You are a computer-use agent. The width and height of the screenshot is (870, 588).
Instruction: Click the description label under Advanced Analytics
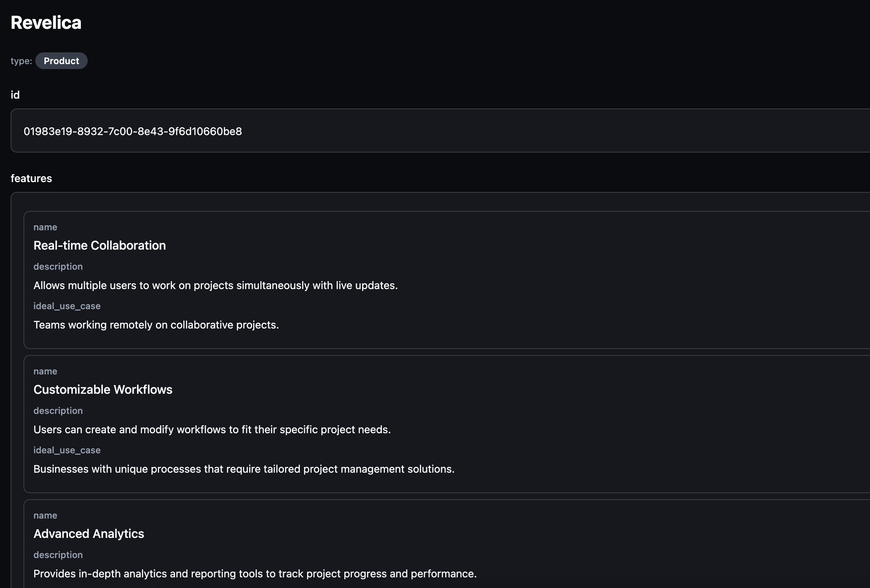coord(58,555)
